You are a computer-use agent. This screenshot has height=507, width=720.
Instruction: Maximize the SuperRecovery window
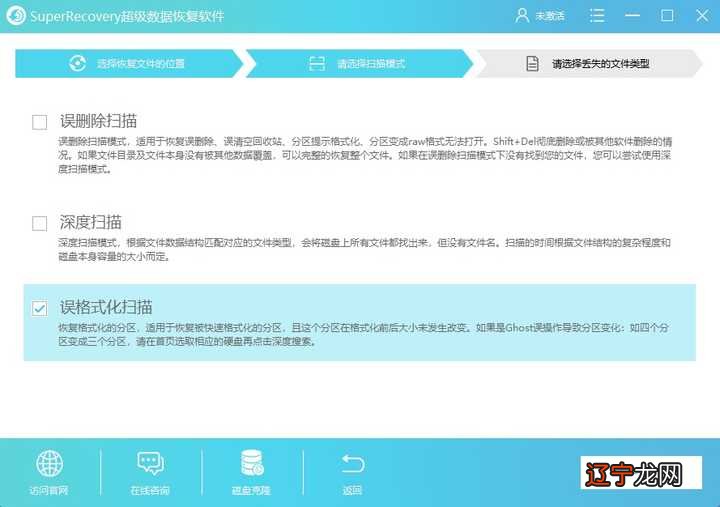click(x=667, y=16)
